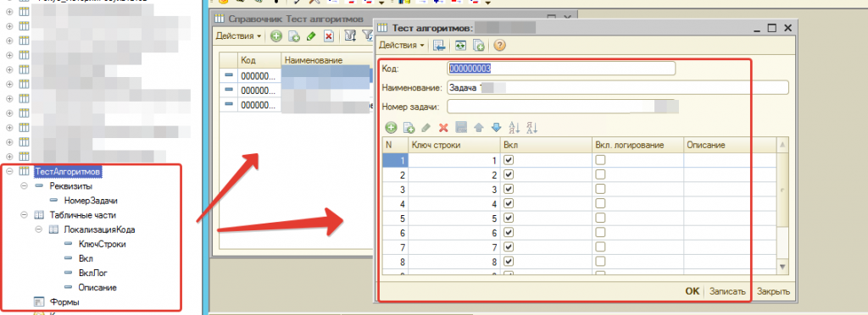Open Действия dropdown in Тест алгоритмов window
The height and width of the screenshot is (315, 868).
(401, 46)
